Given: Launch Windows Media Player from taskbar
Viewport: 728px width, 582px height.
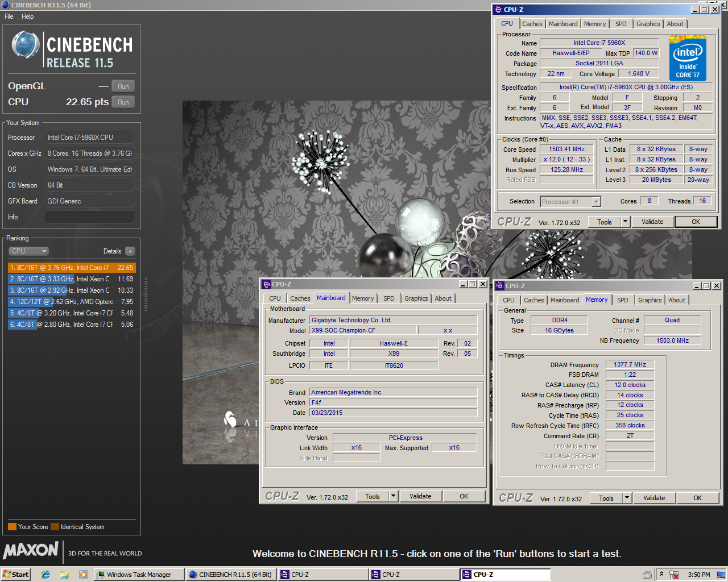Looking at the screenshot, I should click(84, 575).
